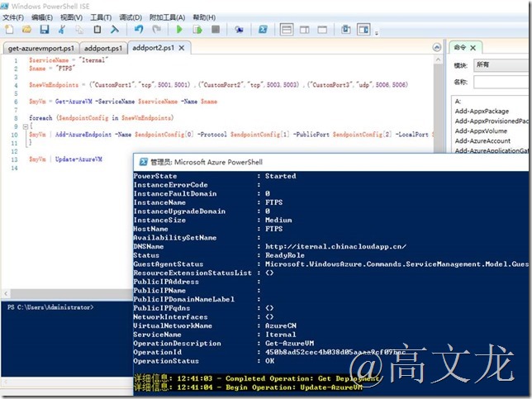The height and width of the screenshot is (399, 532).
Task: Open new remote PowerShell tab icon
Action: (x=239, y=30)
